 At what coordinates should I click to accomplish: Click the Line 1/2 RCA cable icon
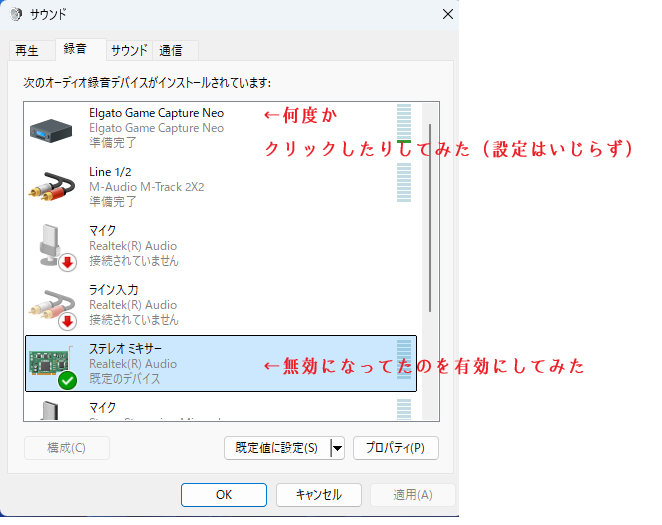click(x=52, y=186)
